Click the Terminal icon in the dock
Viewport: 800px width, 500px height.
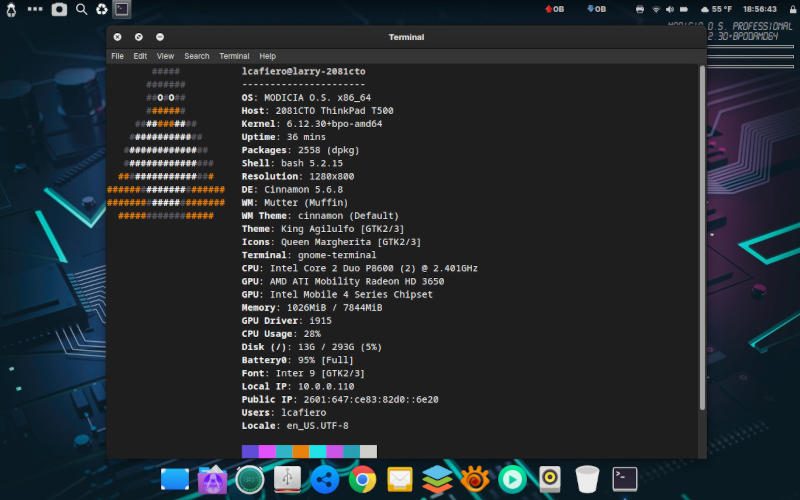625,480
